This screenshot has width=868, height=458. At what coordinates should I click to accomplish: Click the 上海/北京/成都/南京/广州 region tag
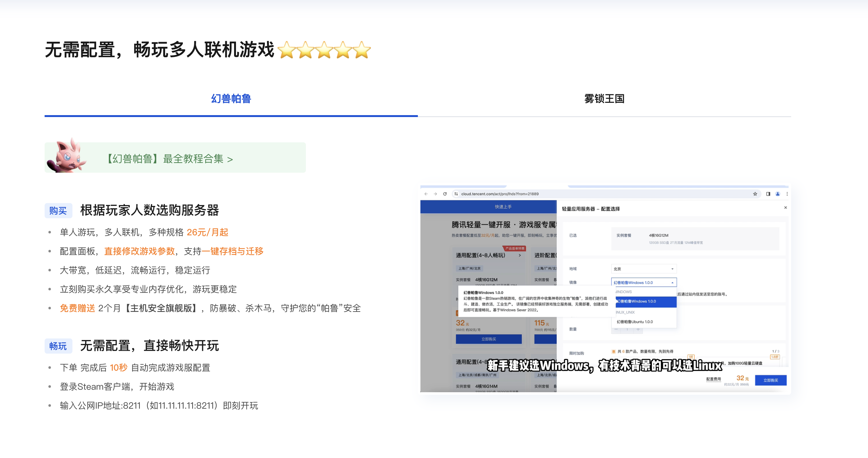click(x=478, y=375)
